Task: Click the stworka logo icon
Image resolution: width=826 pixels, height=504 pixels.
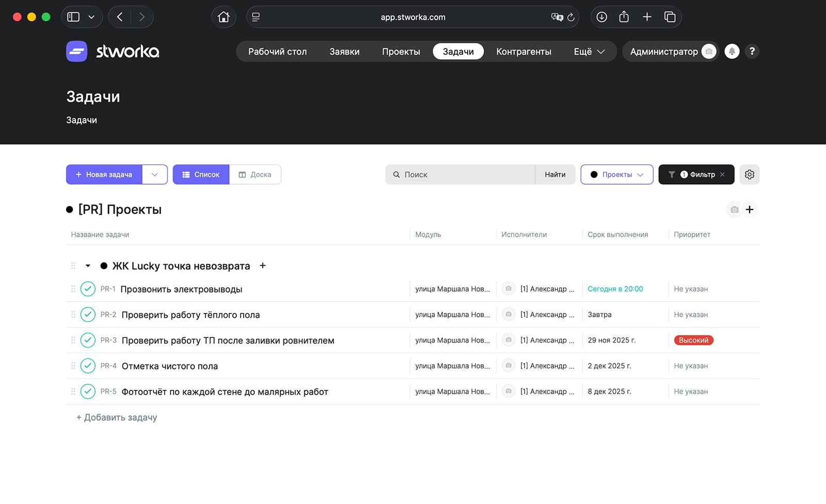Action: 77,52
